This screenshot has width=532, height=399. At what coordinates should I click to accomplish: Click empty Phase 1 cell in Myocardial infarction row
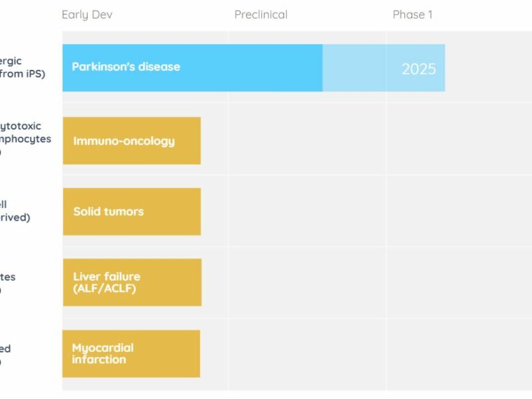[x=459, y=354]
